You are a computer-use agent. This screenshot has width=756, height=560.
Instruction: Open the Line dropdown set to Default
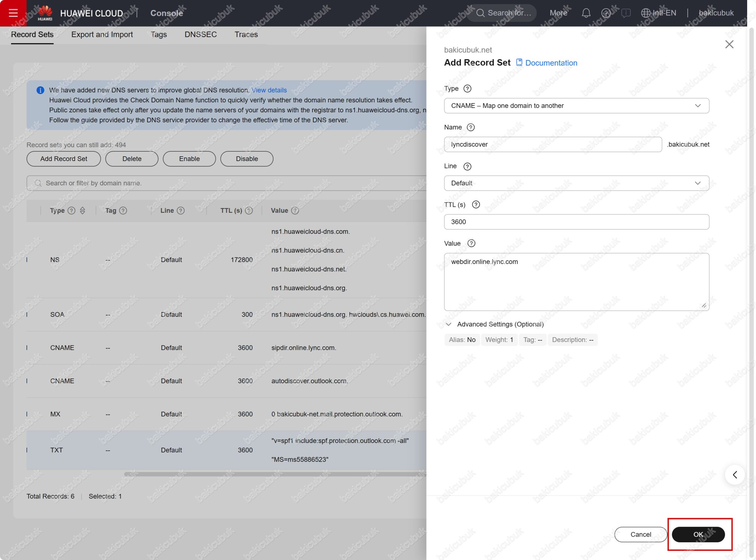coord(576,183)
